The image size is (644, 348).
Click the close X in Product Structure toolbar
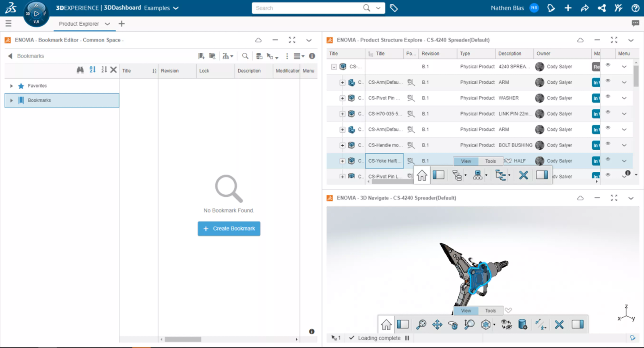523,175
